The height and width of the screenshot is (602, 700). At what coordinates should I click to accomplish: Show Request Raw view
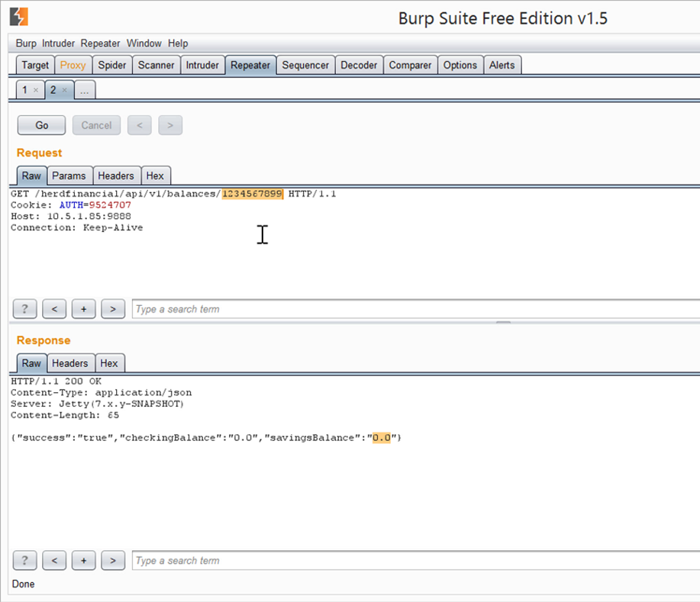pyautogui.click(x=31, y=175)
